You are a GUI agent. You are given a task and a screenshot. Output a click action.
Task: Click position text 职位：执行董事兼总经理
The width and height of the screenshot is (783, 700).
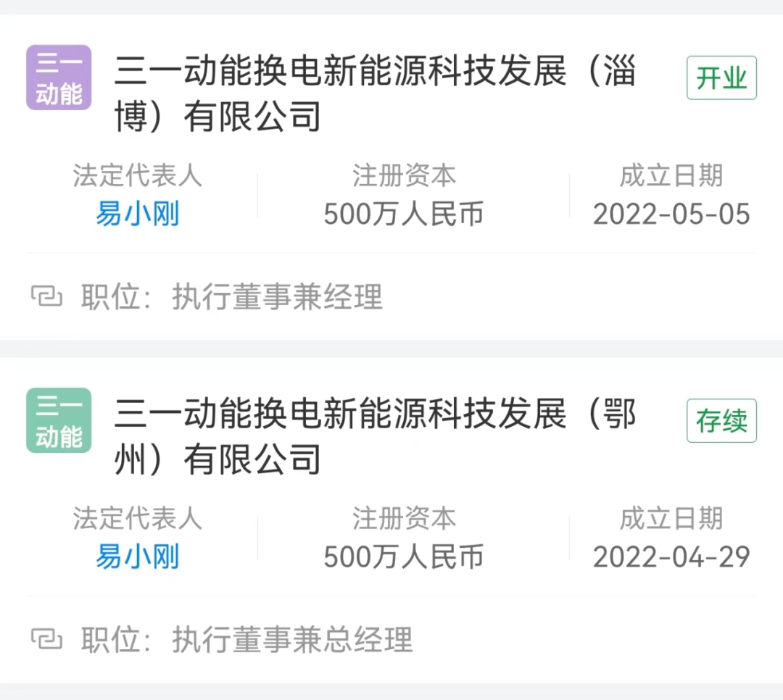[246, 640]
